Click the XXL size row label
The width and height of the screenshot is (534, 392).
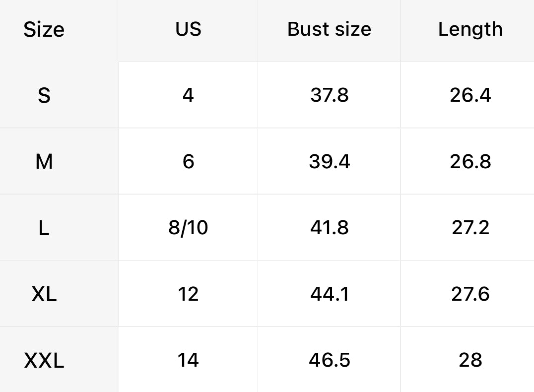pos(44,360)
